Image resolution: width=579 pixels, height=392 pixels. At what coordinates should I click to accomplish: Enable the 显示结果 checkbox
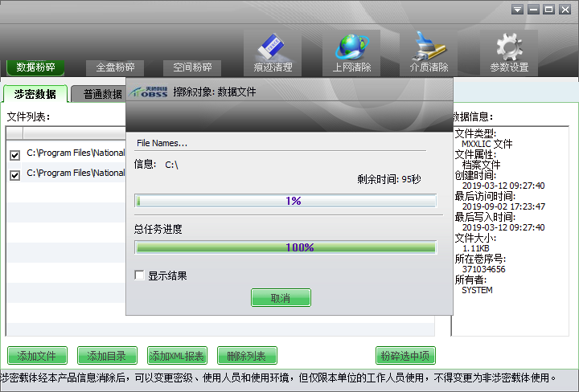(x=139, y=275)
